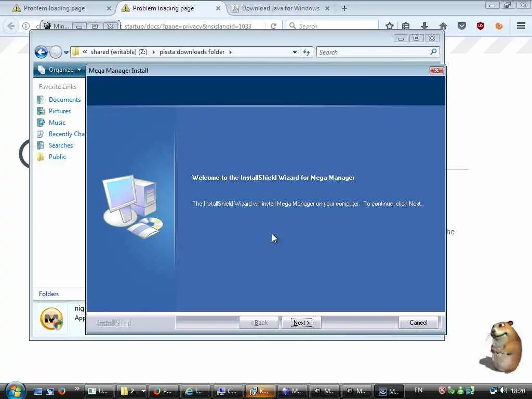
Task: Open Explorer's recent pages dropdown arrow
Action: (66, 52)
